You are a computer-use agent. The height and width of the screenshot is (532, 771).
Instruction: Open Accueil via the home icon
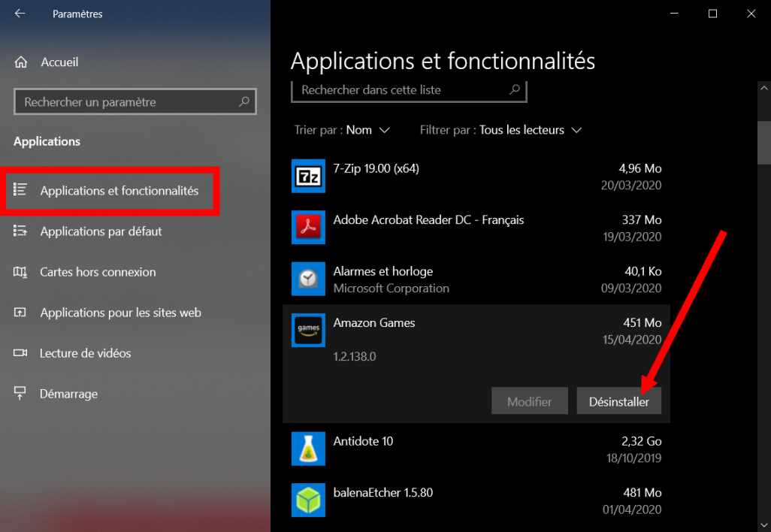pyautogui.click(x=21, y=62)
